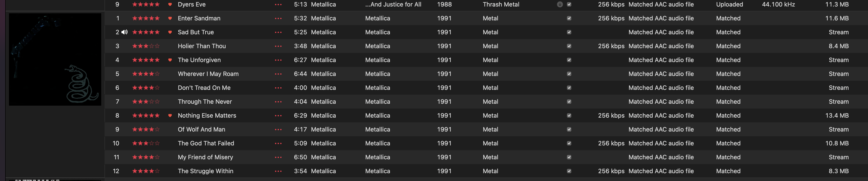
Task: Set star rating on Holier Than Thou
Action: pos(146,46)
